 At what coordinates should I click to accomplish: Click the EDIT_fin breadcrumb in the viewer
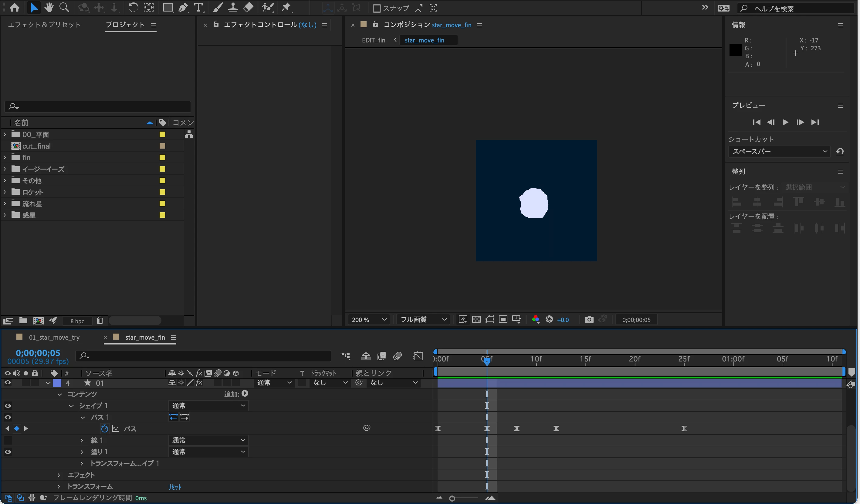373,40
